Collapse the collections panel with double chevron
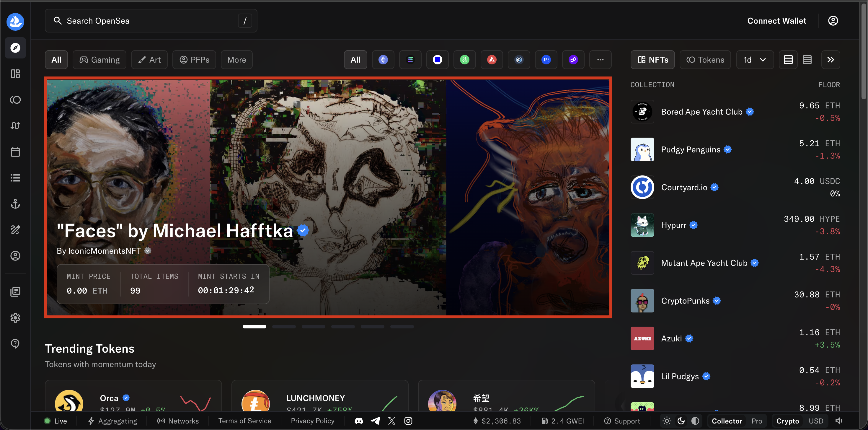Viewport: 868px width, 430px height. (x=831, y=60)
